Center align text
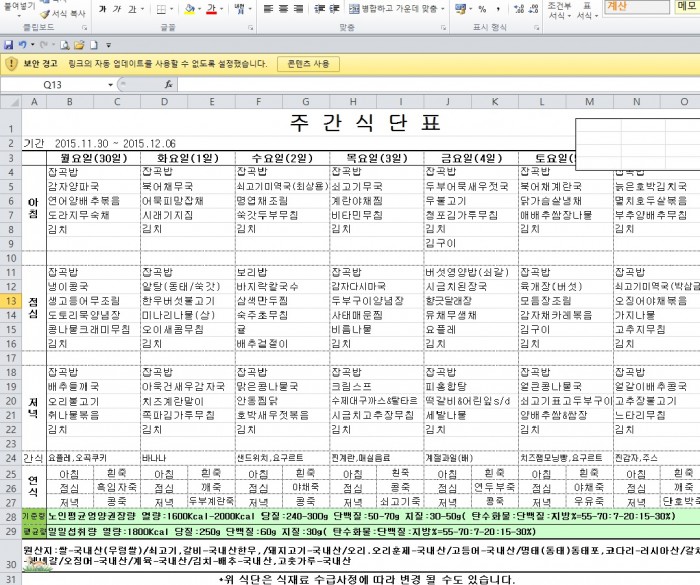The height and width of the screenshot is (585, 700). click(x=283, y=8)
